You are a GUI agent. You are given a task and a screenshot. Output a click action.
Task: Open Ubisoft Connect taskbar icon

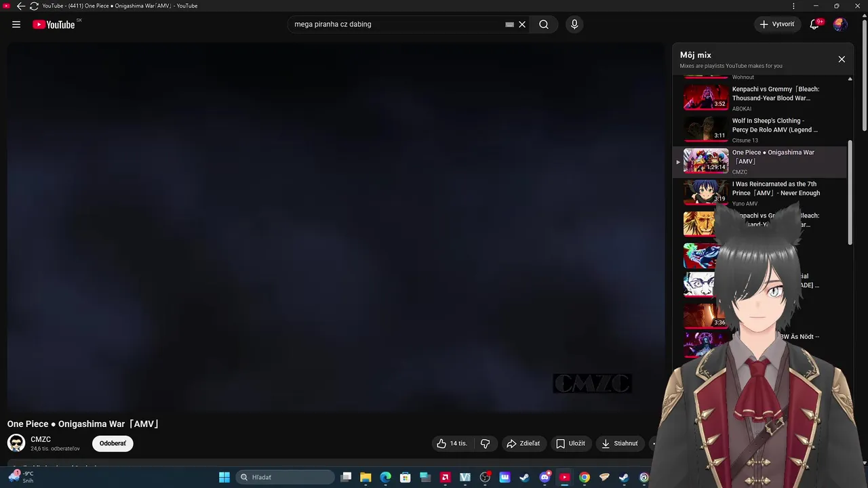644,477
